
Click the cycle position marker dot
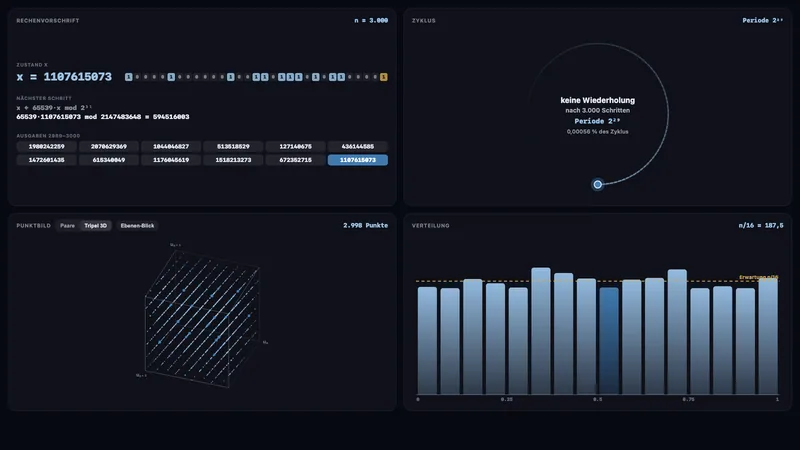click(597, 184)
